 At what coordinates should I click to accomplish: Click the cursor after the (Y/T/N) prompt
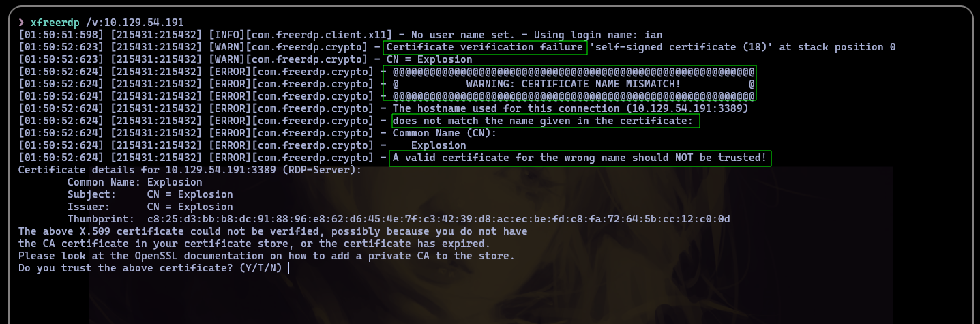tap(289, 268)
